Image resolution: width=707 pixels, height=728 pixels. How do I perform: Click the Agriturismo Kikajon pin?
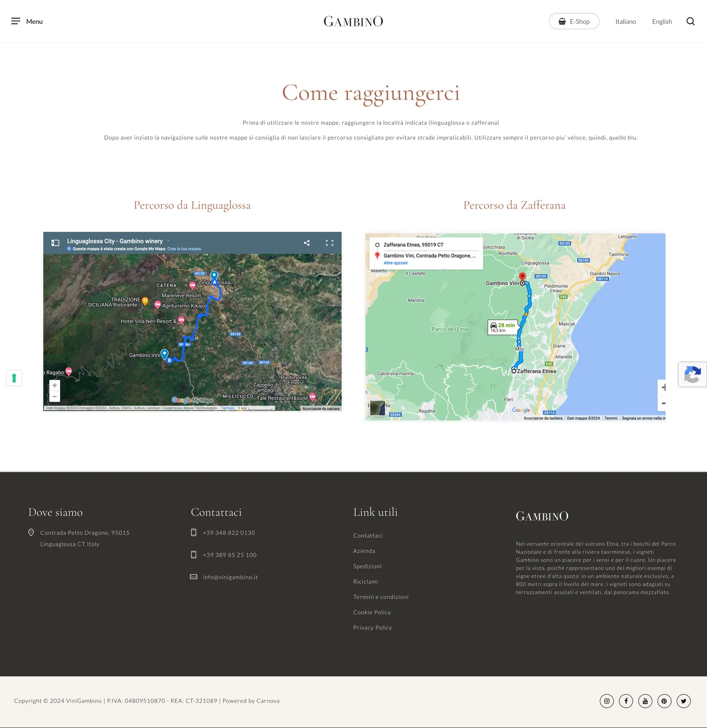coord(157,305)
